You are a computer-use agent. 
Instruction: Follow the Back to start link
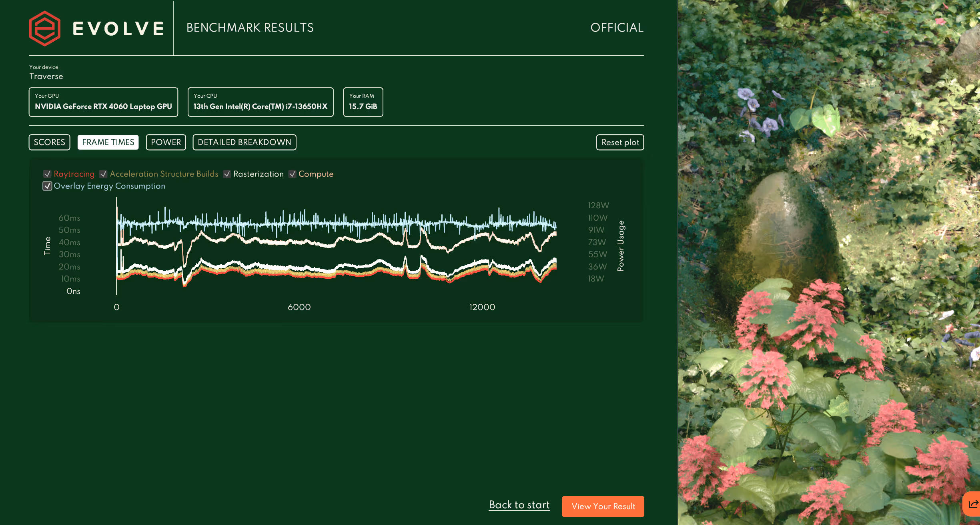(x=519, y=505)
